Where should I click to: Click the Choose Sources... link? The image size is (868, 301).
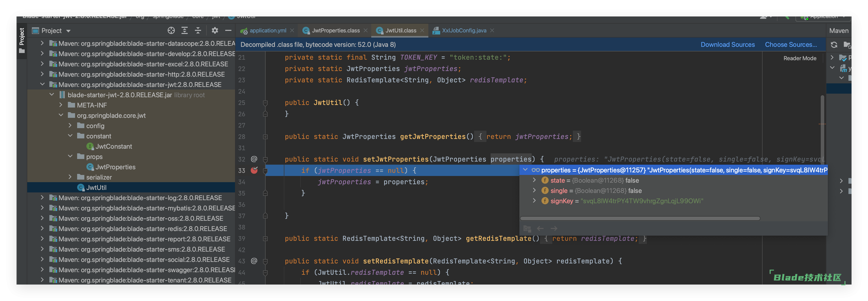[791, 45]
